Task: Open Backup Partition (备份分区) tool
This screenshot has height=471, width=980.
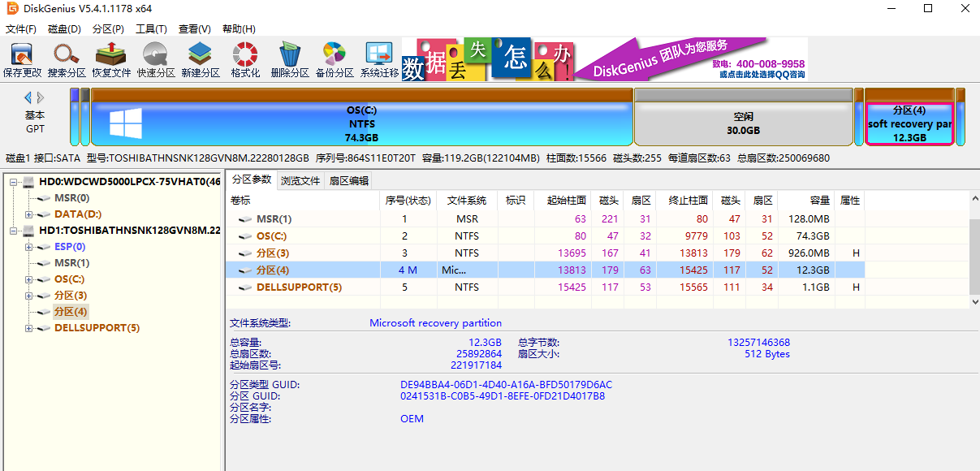Action: pyautogui.click(x=335, y=60)
